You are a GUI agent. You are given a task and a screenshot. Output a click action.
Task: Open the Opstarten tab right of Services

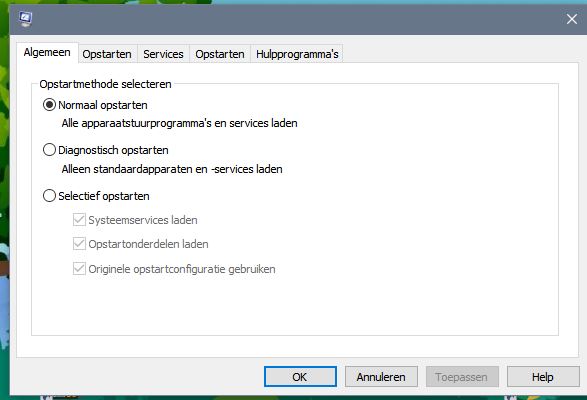pos(220,54)
